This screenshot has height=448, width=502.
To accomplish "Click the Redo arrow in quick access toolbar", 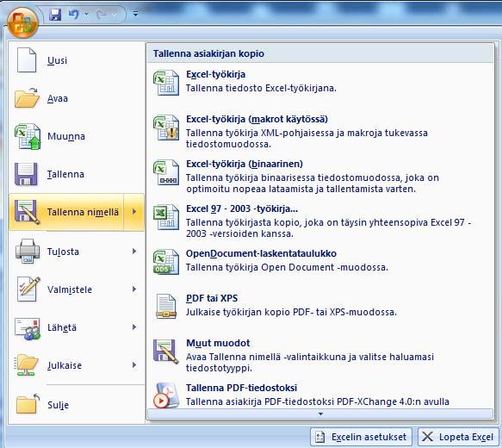I will point(102,15).
